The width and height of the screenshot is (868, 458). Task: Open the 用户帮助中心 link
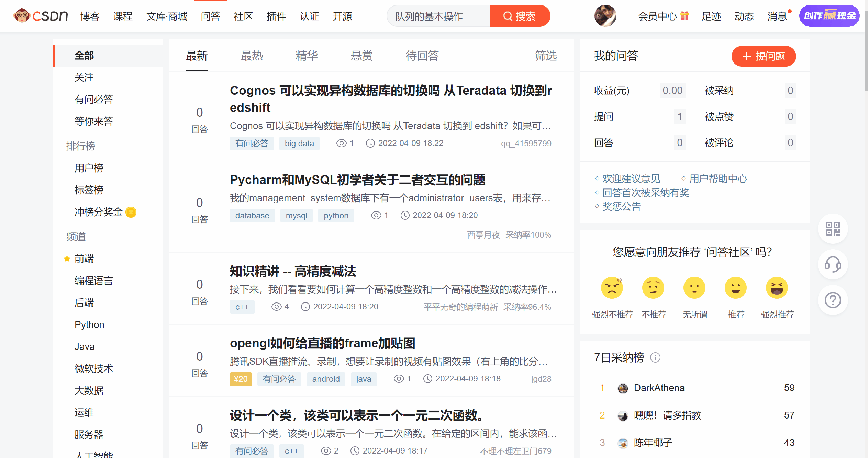click(x=718, y=179)
